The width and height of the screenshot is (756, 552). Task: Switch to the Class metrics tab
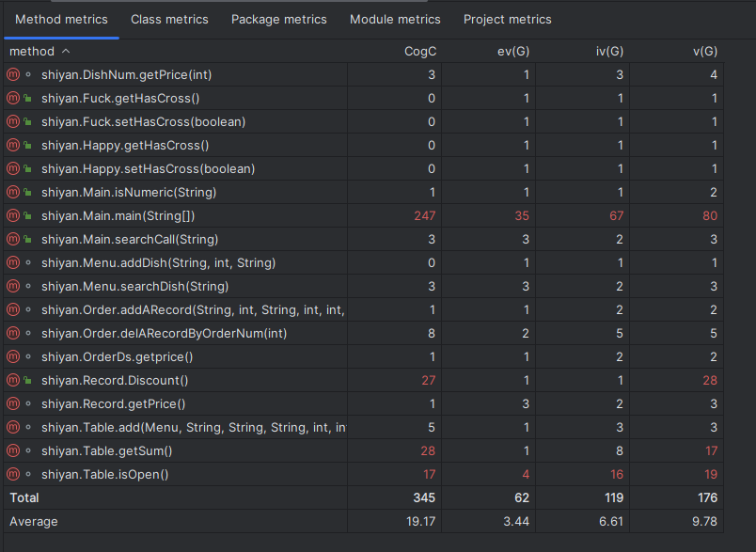pyautogui.click(x=169, y=19)
